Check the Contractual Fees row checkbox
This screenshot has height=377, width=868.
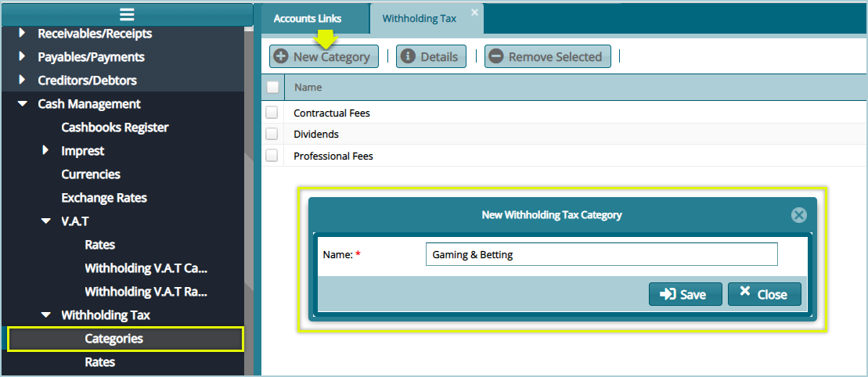272,113
